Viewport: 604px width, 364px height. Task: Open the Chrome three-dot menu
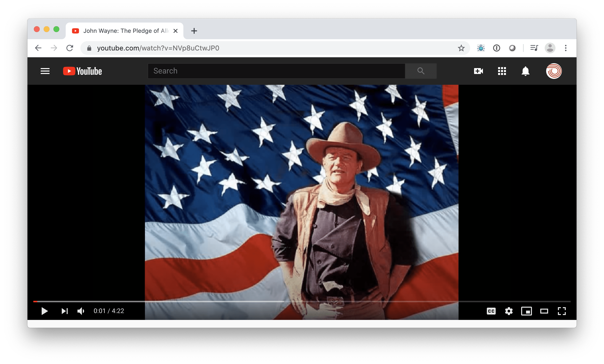pyautogui.click(x=566, y=48)
